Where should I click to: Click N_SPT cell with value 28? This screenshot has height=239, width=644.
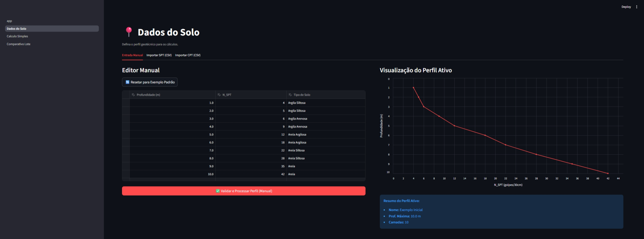pyautogui.click(x=251, y=158)
